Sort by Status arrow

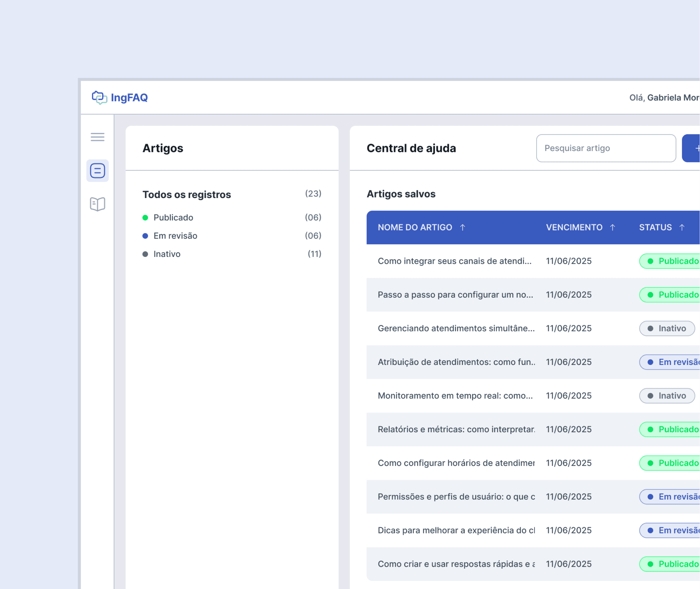(682, 227)
